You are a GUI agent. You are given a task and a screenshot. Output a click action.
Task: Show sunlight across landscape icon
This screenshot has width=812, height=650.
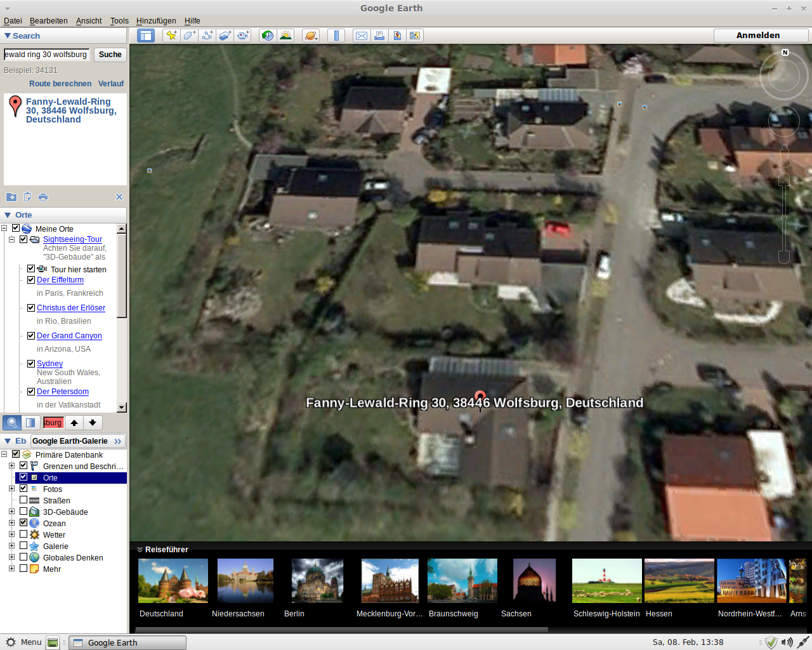coord(286,36)
